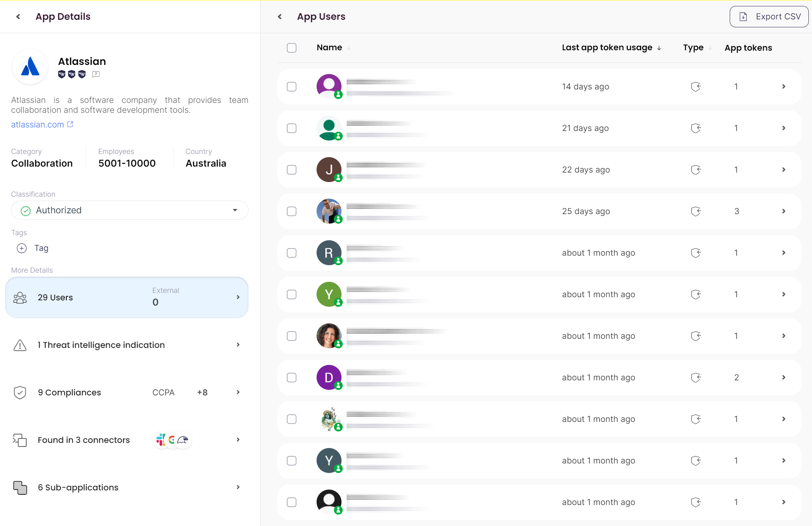Check the row with green Y avatar
This screenshot has width=812, height=526.
click(x=292, y=294)
